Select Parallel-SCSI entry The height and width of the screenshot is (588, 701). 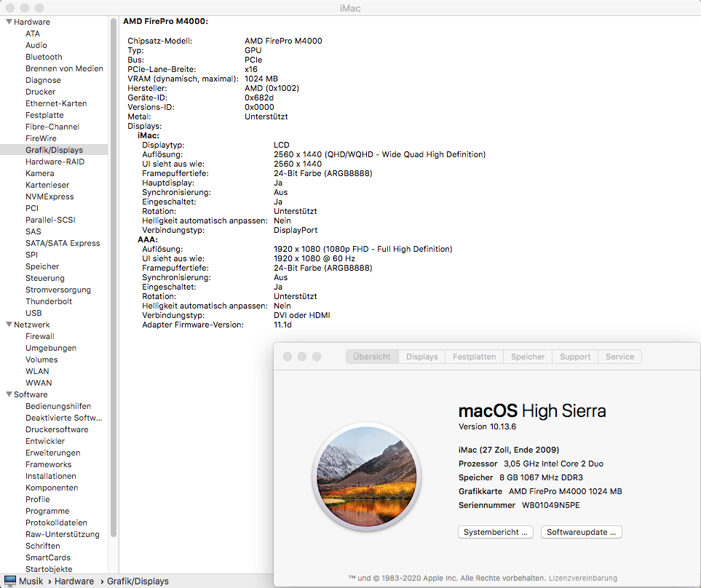coord(50,219)
